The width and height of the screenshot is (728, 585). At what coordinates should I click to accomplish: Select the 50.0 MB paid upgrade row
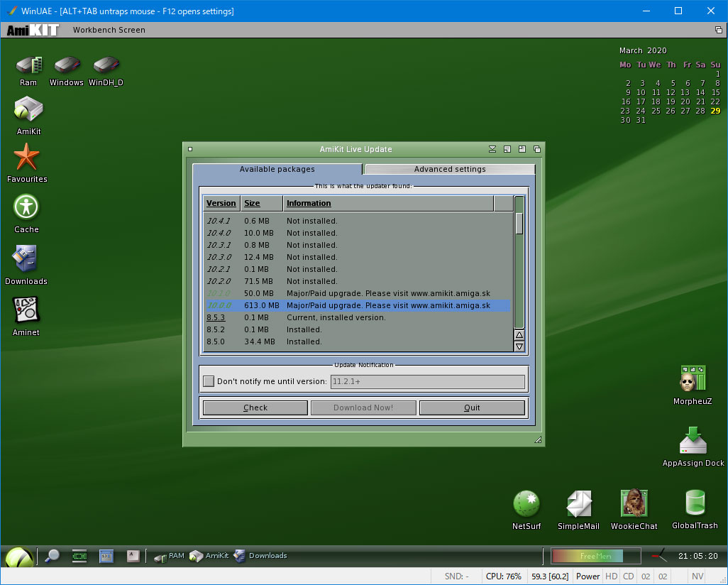pos(358,293)
